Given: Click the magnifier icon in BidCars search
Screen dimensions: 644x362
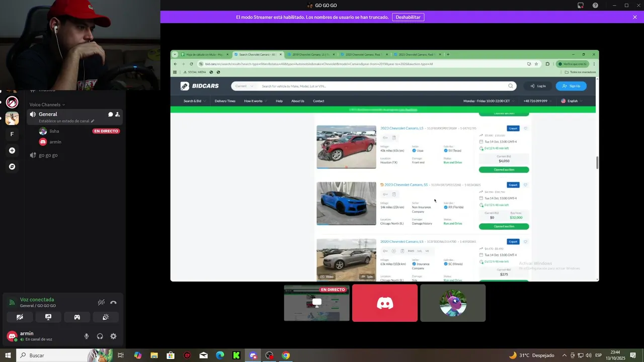Looking at the screenshot, I should click(x=511, y=86).
